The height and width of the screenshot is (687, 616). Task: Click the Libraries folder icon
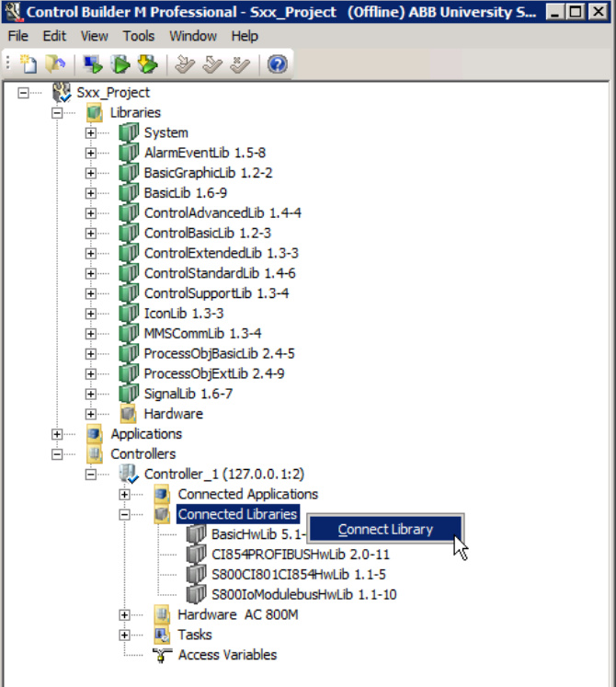pos(95,112)
